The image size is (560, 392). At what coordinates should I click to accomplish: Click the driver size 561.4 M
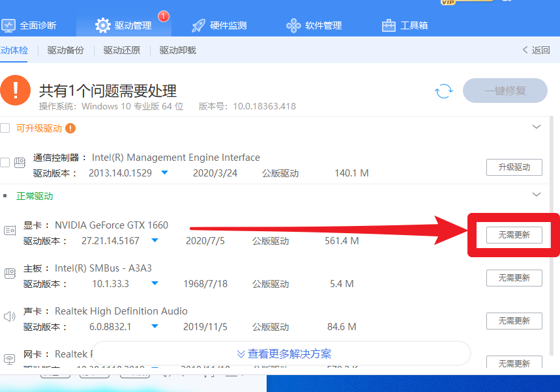point(342,241)
